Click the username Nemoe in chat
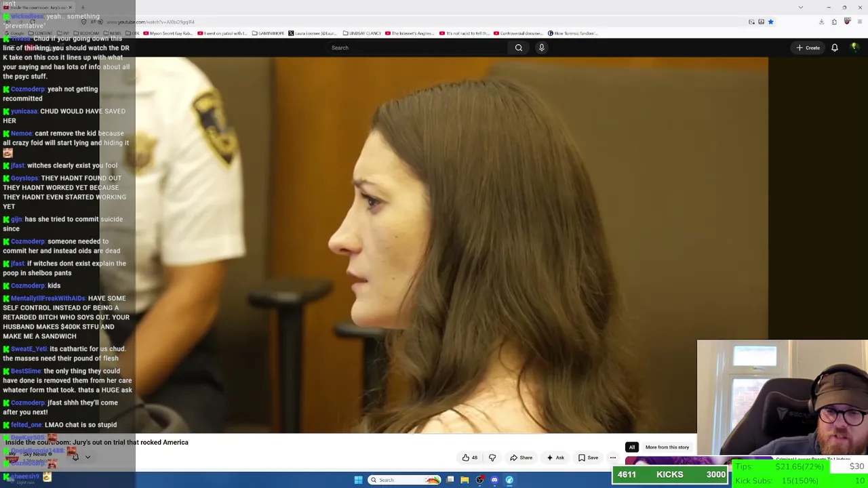This screenshot has width=868, height=488. tap(22, 134)
